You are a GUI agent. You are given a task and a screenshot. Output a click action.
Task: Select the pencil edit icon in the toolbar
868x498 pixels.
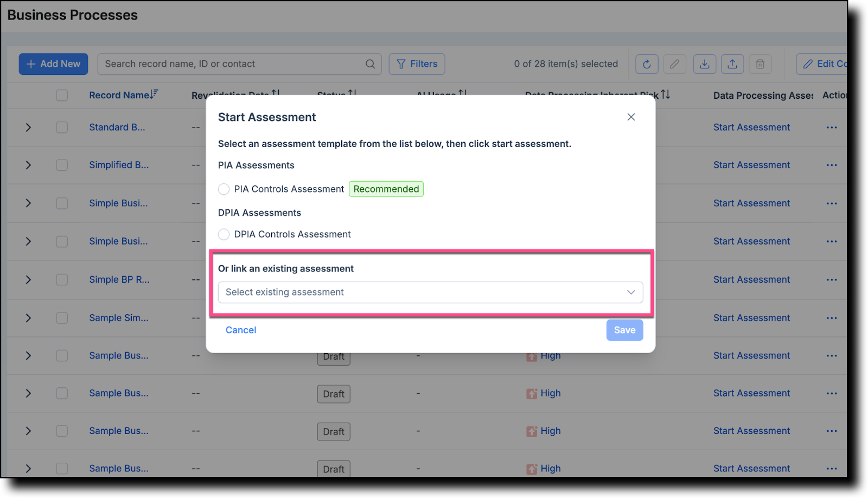(x=675, y=64)
